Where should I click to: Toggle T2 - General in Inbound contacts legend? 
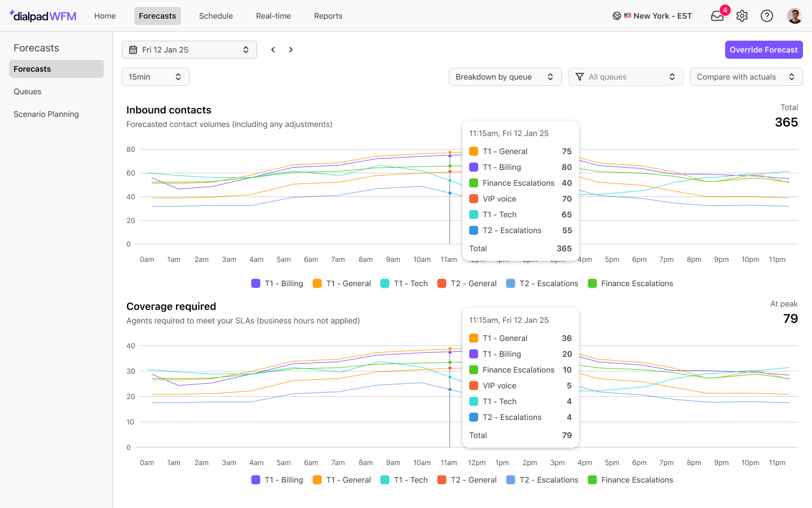[467, 283]
